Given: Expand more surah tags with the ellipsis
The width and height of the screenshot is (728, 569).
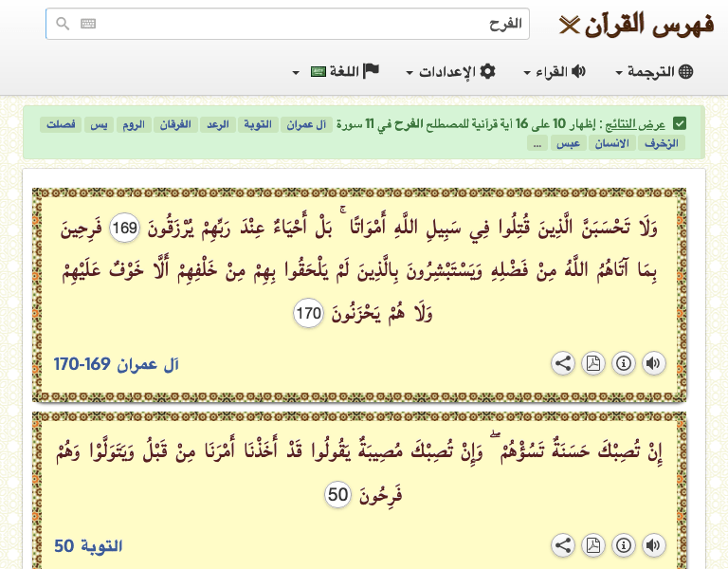Looking at the screenshot, I should click(x=537, y=143).
